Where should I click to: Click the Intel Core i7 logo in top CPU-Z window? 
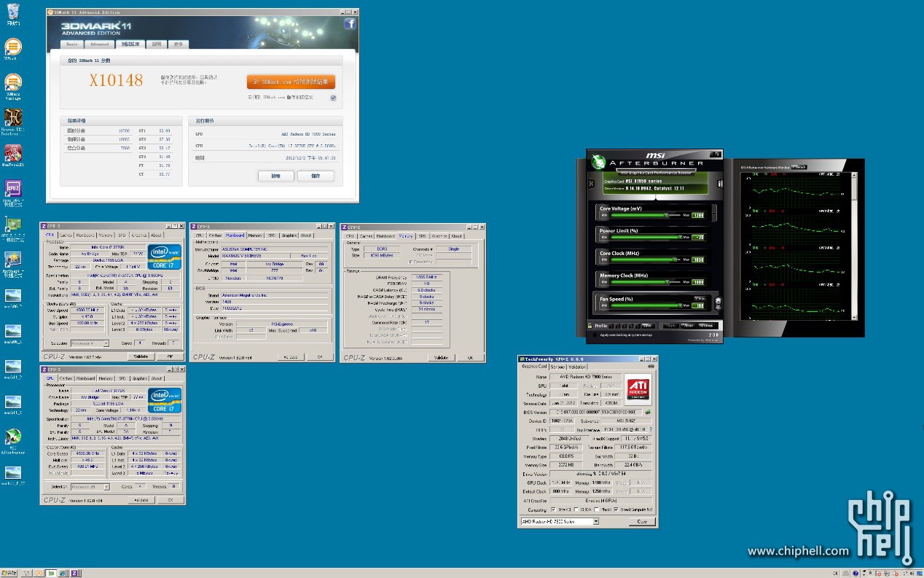point(164,256)
